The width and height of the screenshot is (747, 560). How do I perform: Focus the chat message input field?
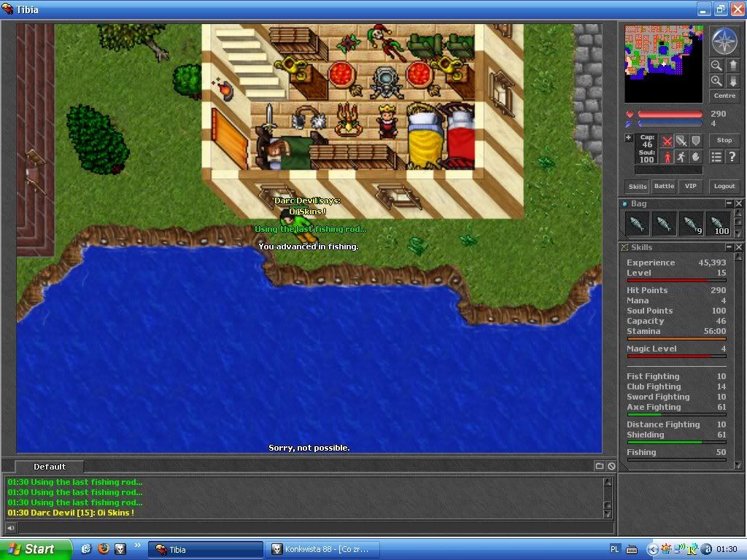[315, 528]
